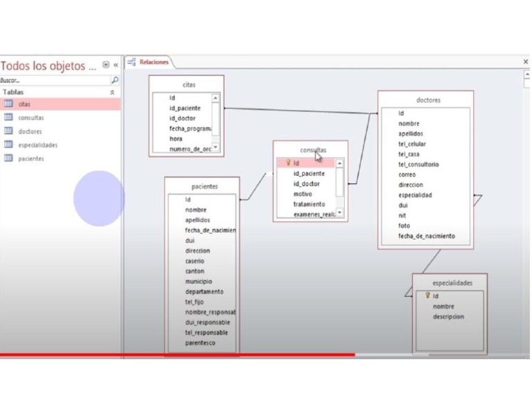Select doctores in the table list

tap(30, 131)
